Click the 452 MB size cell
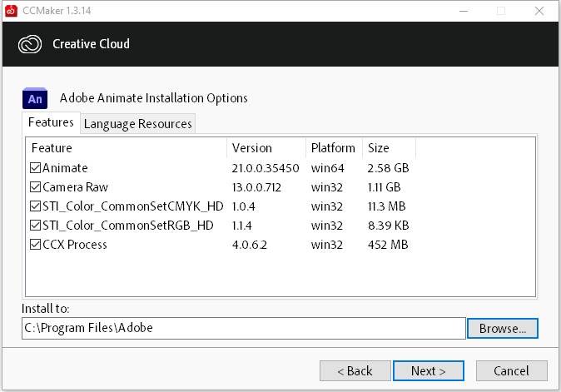 [388, 245]
